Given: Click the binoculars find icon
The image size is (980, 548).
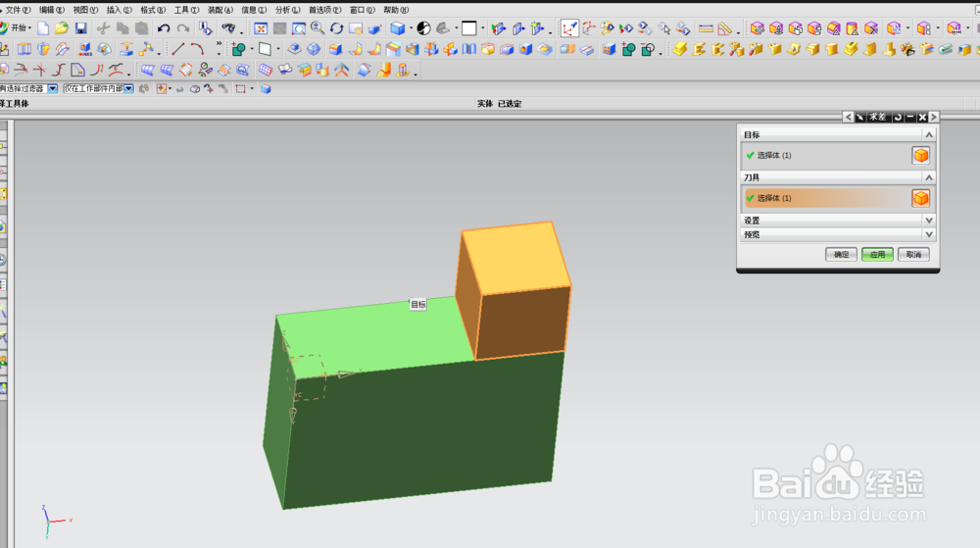Looking at the screenshot, I should (x=228, y=28).
